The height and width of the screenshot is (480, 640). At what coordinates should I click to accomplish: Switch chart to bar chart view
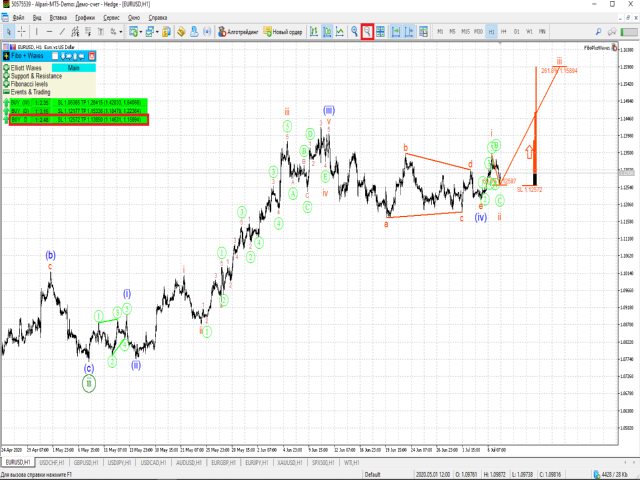(x=314, y=31)
